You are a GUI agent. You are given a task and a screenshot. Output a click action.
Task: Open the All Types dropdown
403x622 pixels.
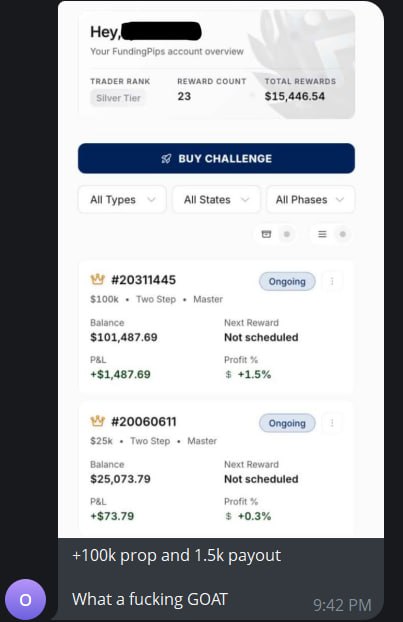click(122, 200)
